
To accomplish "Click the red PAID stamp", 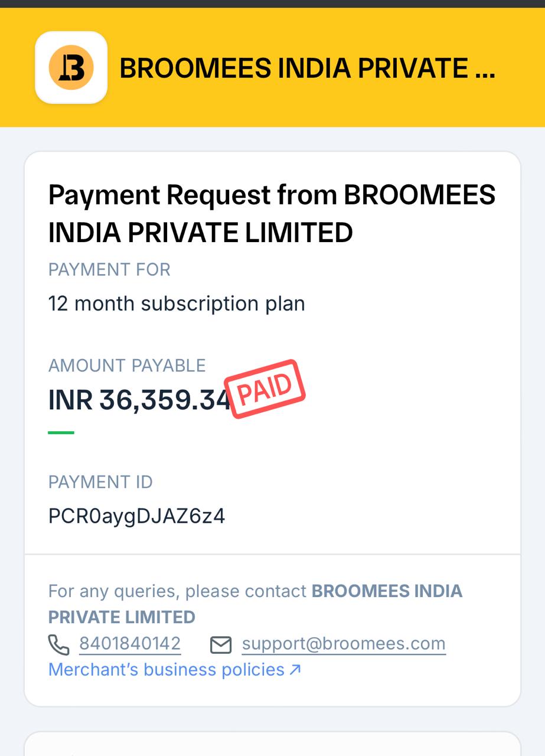I will click(265, 389).
